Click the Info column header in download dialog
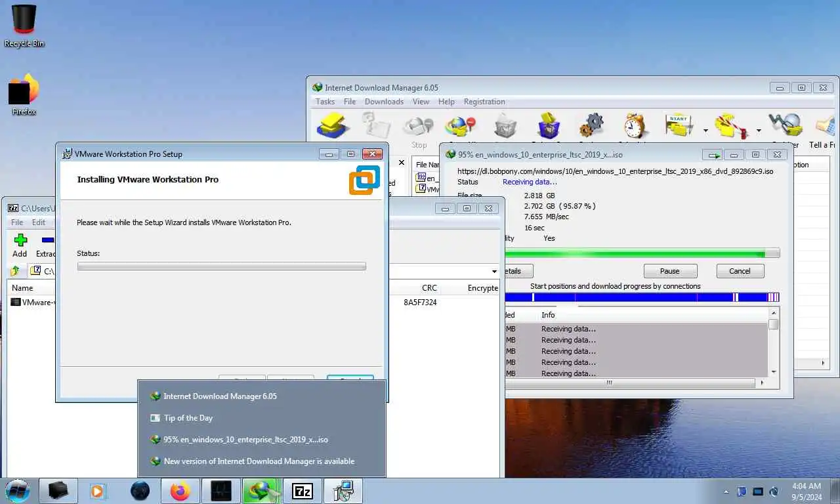The image size is (840, 504). pos(548,315)
